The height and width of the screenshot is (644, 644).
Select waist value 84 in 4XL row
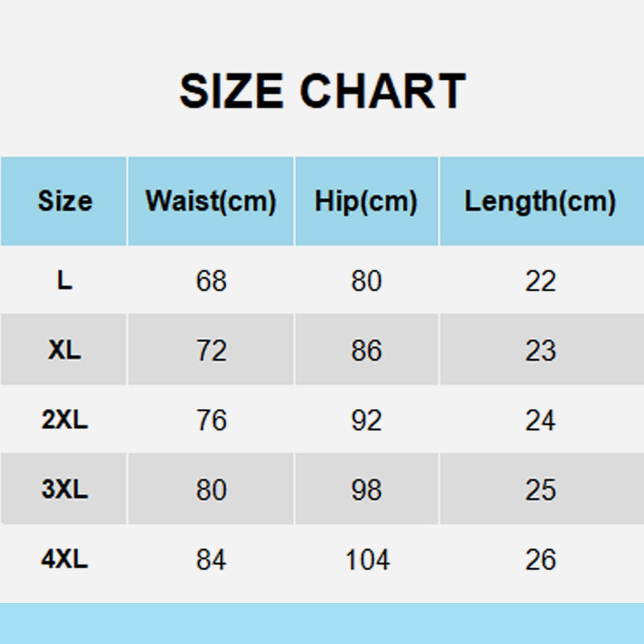pos(211,559)
